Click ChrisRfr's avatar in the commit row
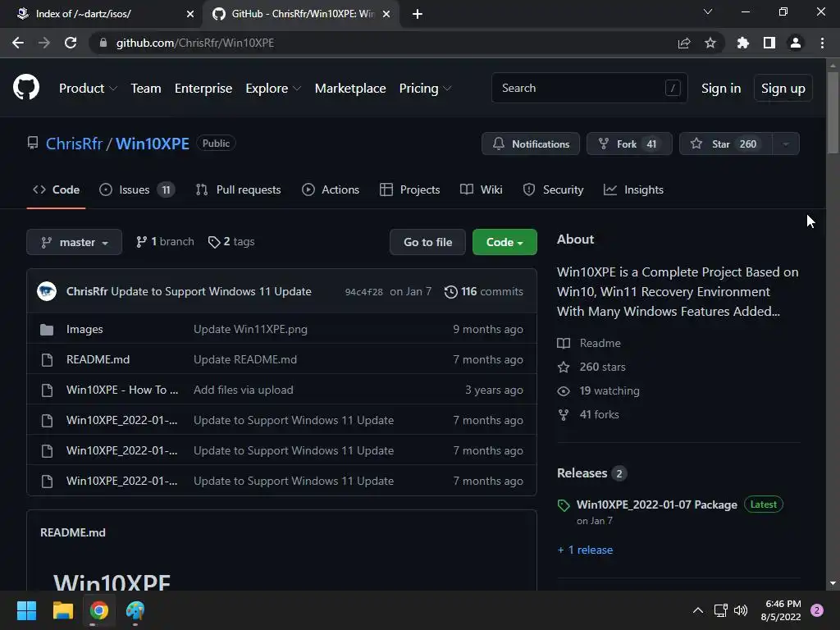Viewport: 840px width, 630px height. click(47, 291)
